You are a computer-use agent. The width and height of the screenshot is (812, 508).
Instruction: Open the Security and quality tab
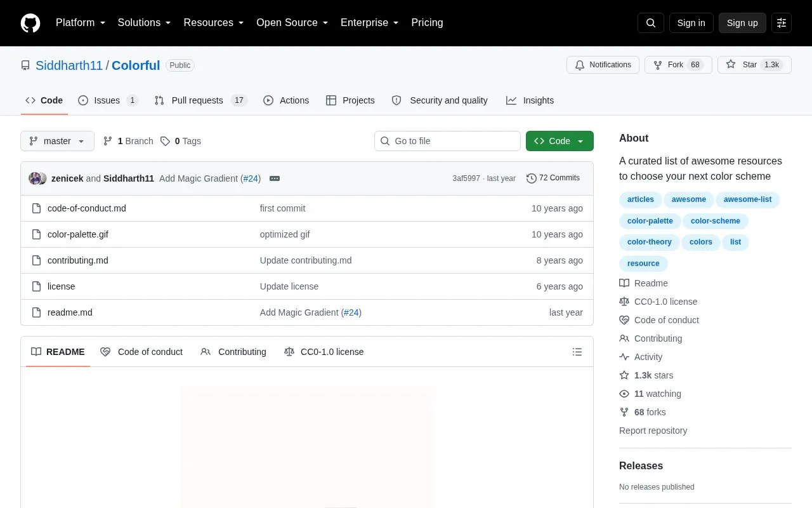pyautogui.click(x=440, y=100)
